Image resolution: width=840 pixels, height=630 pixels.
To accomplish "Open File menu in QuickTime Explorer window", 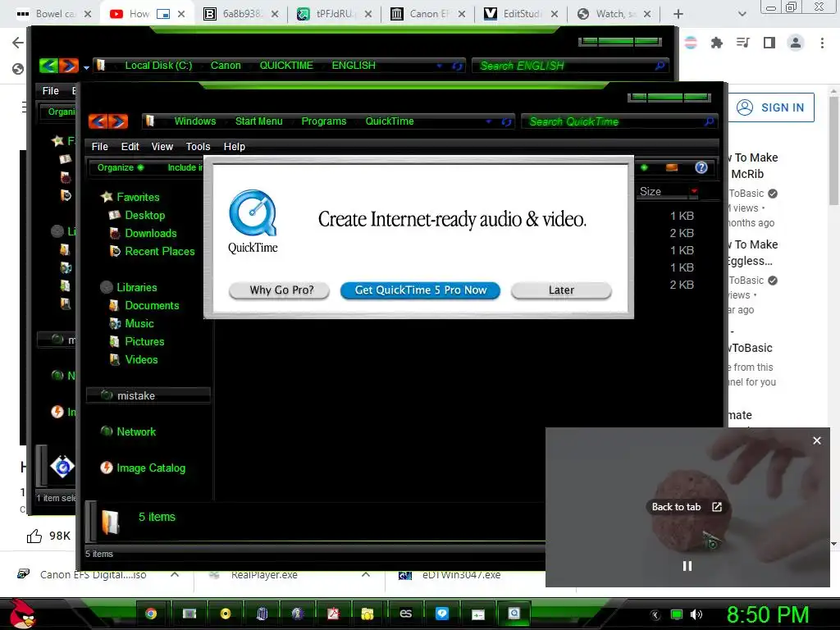I will pyautogui.click(x=99, y=147).
